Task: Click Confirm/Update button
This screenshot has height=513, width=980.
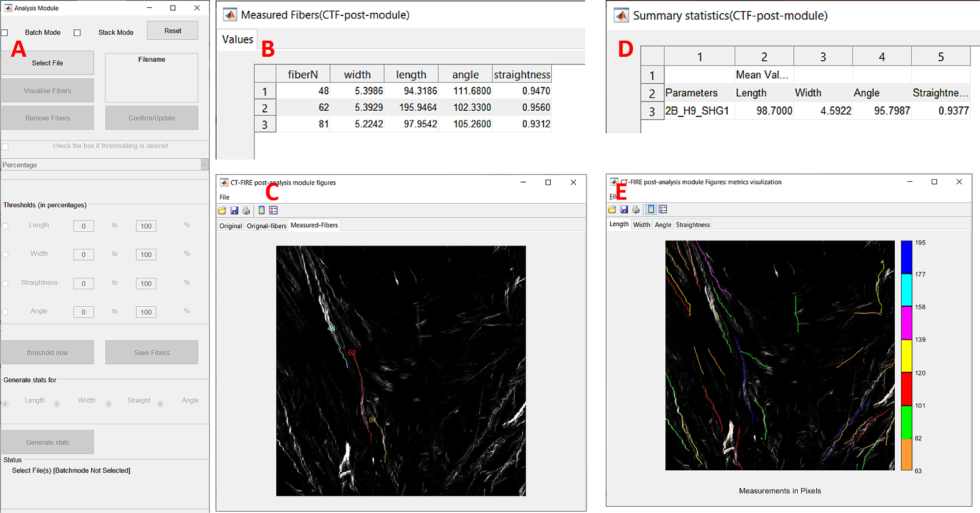Action: pyautogui.click(x=152, y=118)
